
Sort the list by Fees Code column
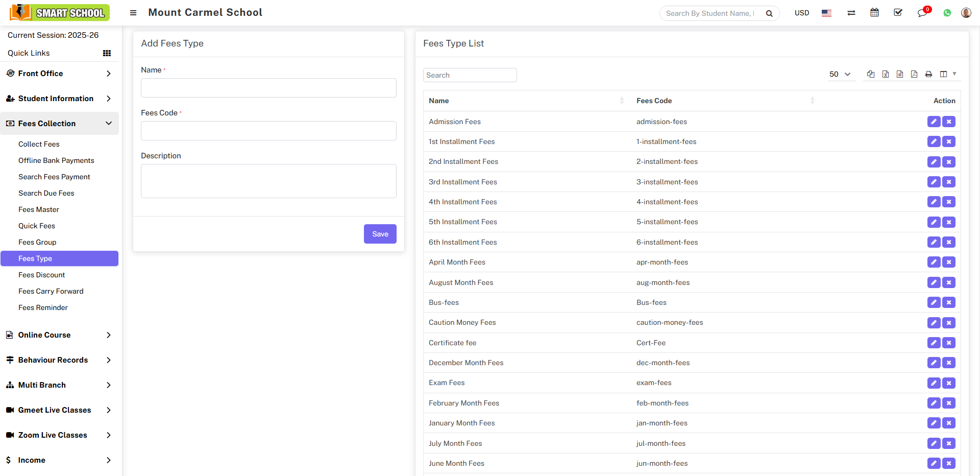(x=654, y=101)
